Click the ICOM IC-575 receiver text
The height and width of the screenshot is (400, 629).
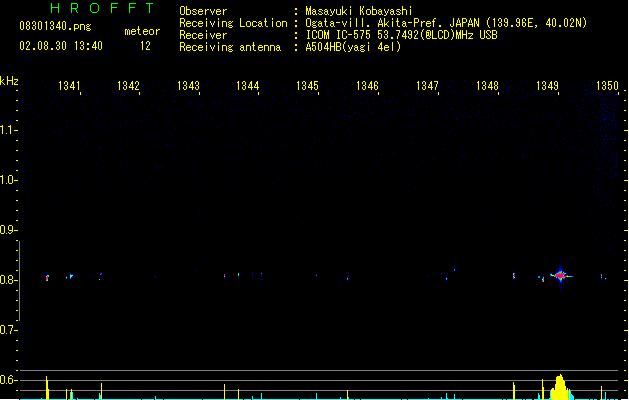click(x=402, y=35)
